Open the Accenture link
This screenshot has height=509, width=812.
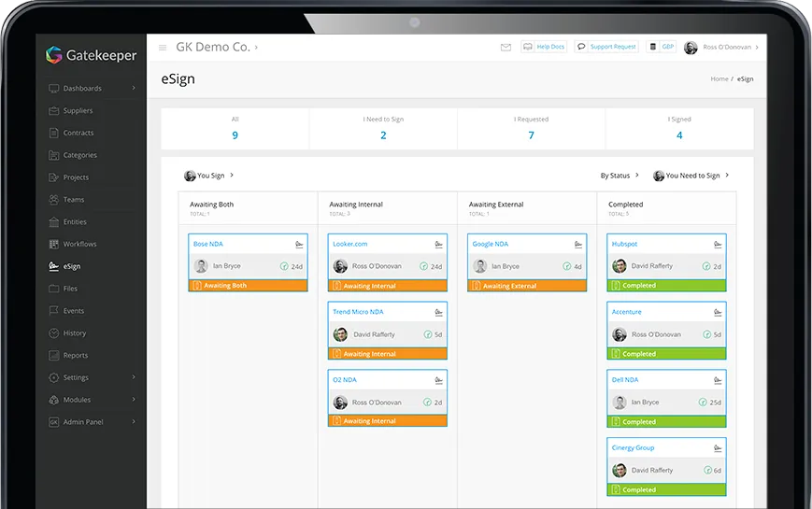[626, 312]
